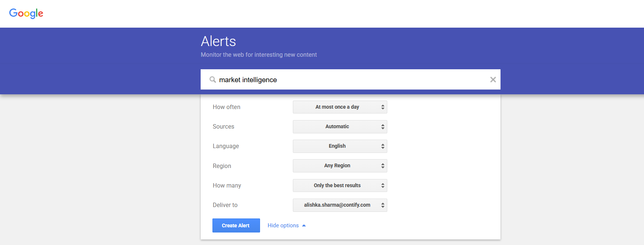Screen dimensions: 644x245
Task: Click the Language label
Action: click(x=226, y=146)
